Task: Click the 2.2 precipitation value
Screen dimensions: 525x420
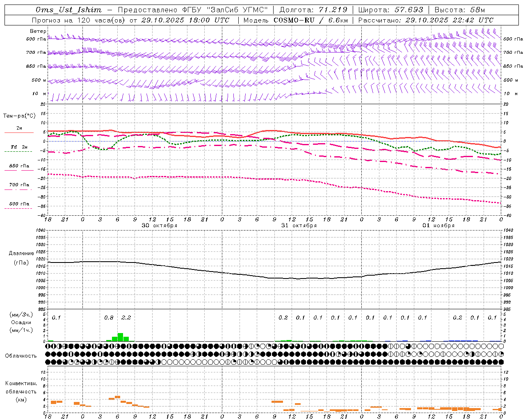Action: click(126, 318)
